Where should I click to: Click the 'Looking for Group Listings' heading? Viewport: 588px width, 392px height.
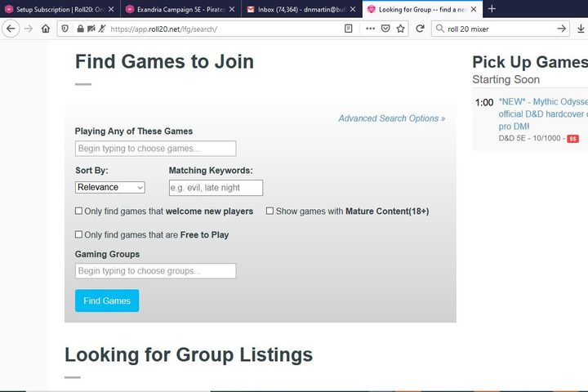pos(189,355)
